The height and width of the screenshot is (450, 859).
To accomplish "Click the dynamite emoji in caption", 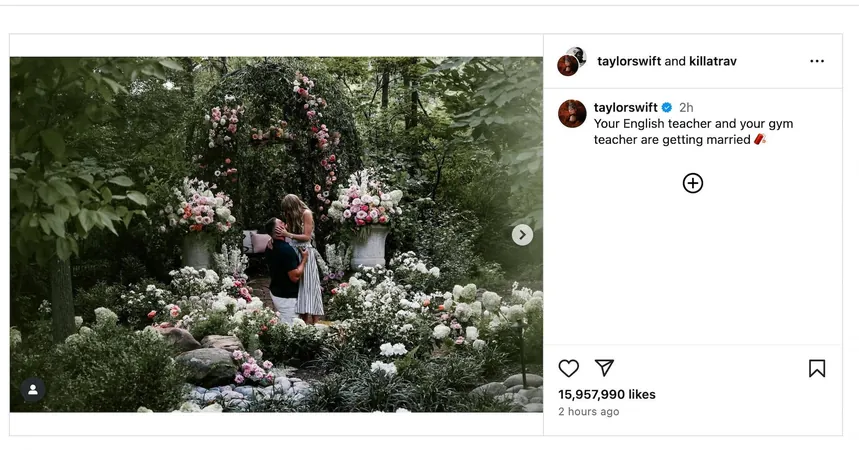I will point(760,139).
